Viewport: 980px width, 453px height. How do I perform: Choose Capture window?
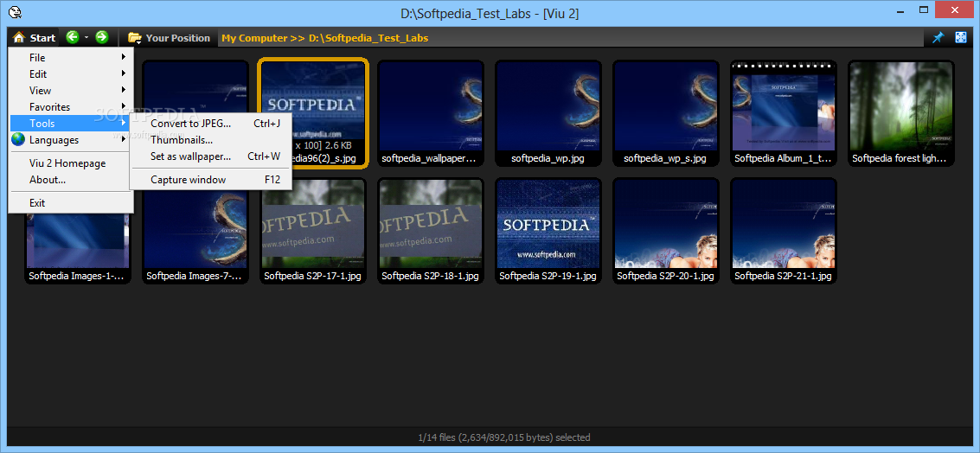[211, 179]
